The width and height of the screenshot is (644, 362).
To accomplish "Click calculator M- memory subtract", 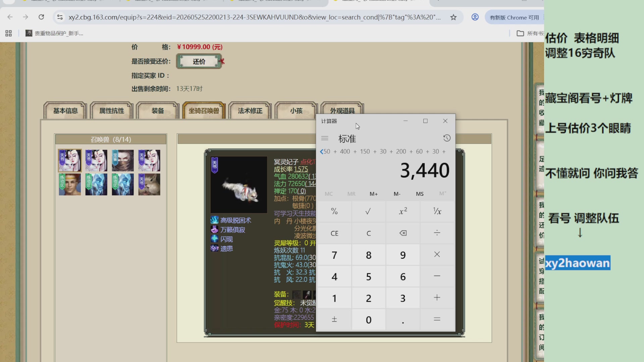I will (x=397, y=194).
